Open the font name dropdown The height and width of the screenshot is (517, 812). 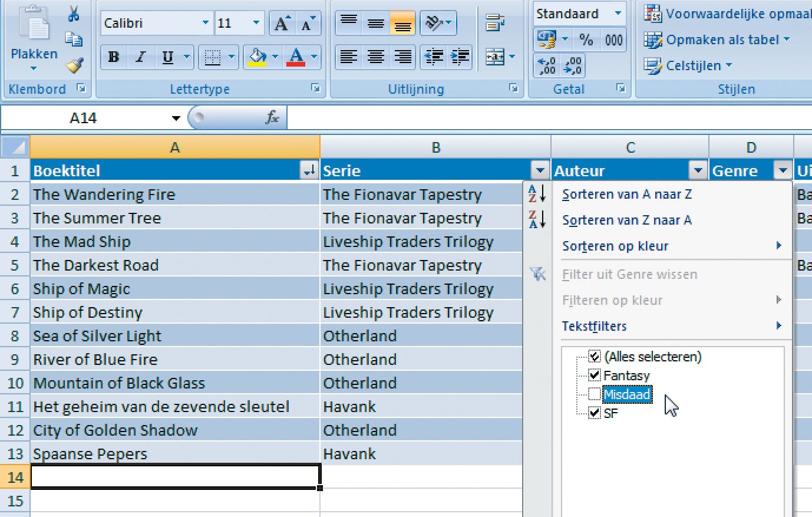click(206, 23)
